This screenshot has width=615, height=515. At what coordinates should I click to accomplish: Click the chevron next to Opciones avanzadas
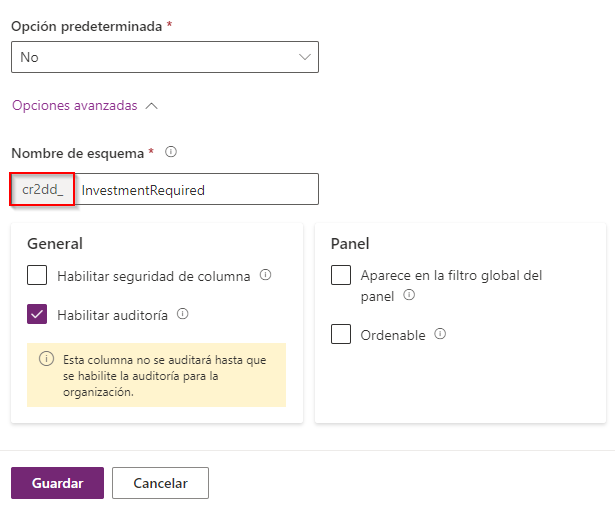151,104
